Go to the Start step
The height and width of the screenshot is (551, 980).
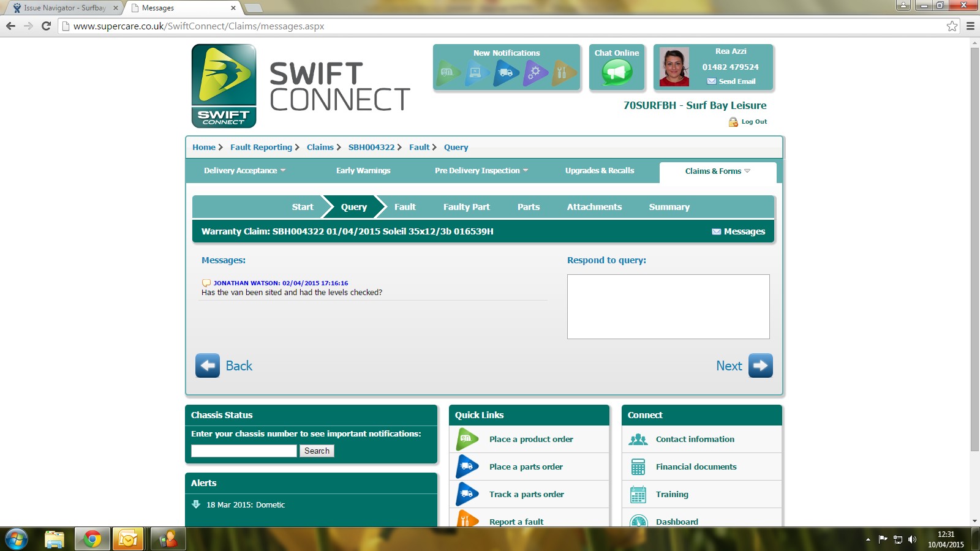pos(303,207)
